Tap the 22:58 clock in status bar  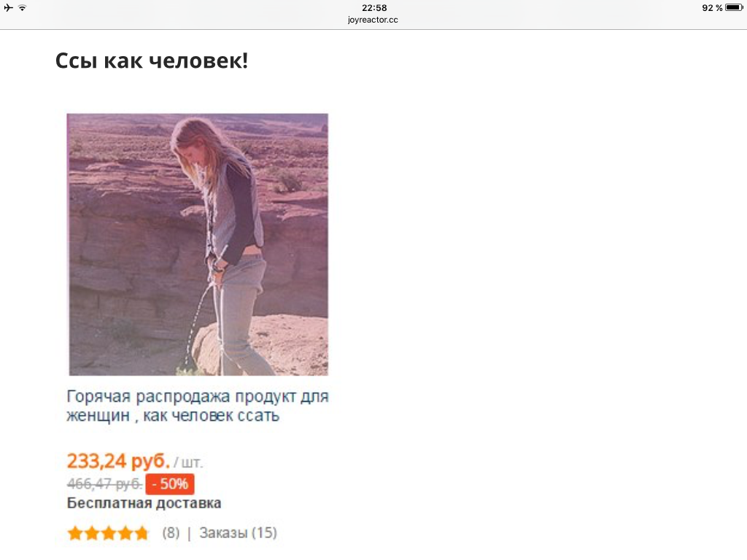pos(374,7)
